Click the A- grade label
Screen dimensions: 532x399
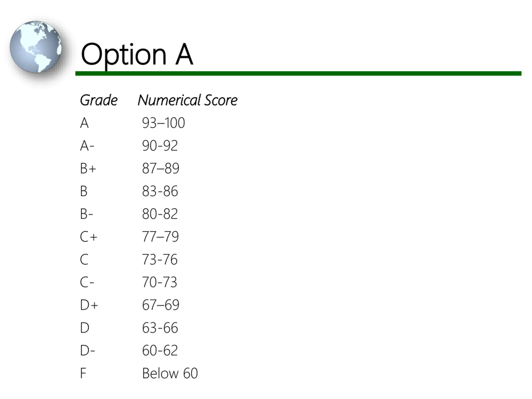pos(87,146)
